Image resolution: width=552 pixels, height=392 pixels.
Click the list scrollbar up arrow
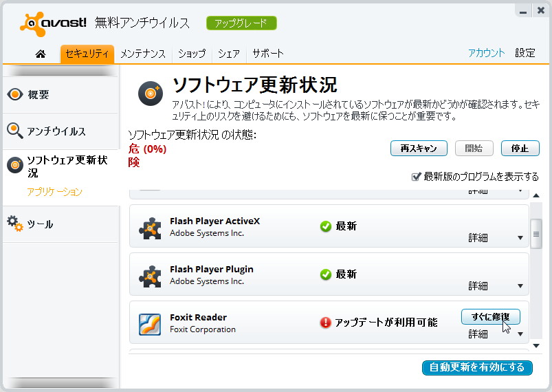coord(536,195)
